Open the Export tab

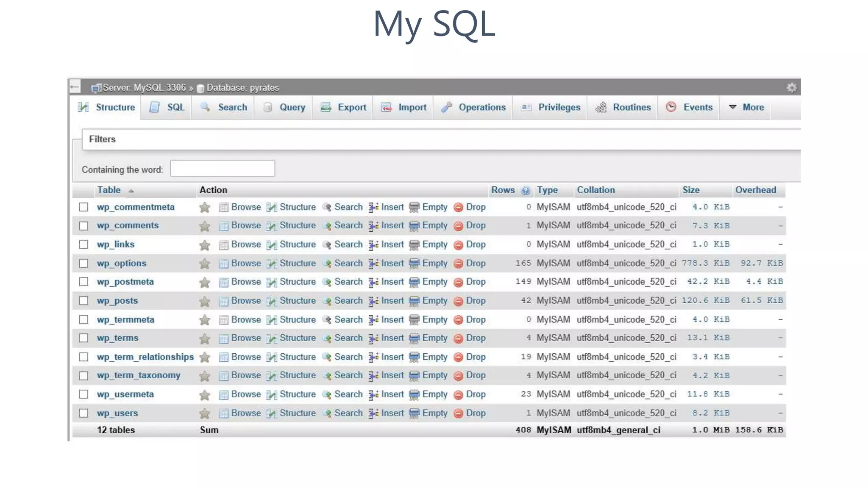click(x=343, y=107)
